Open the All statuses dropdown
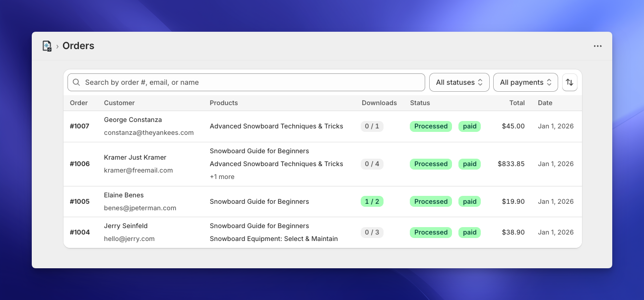Screen dimensions: 644x300 pos(459,82)
